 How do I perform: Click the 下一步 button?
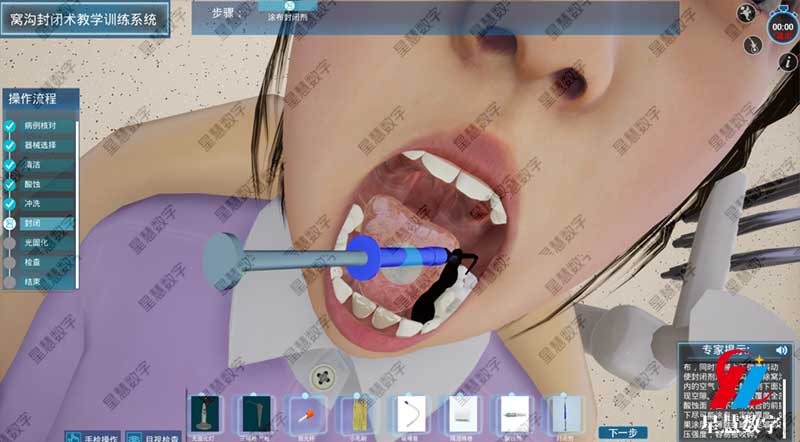622,433
